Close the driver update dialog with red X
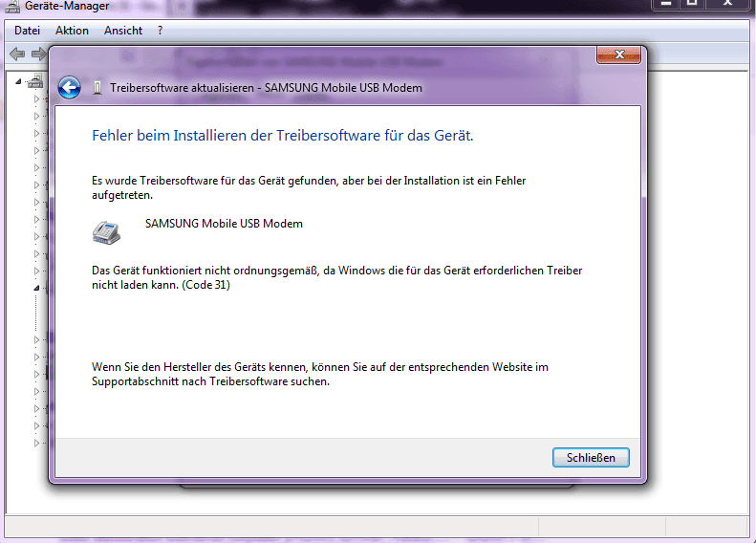Image resolution: width=756 pixels, height=543 pixels. pos(619,54)
